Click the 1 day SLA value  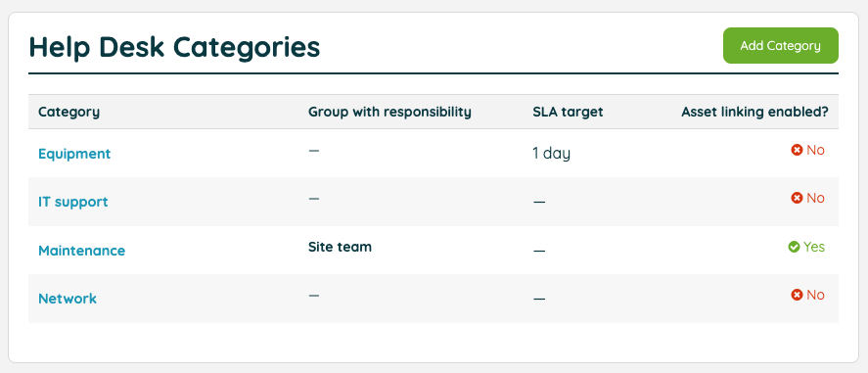[x=551, y=154]
